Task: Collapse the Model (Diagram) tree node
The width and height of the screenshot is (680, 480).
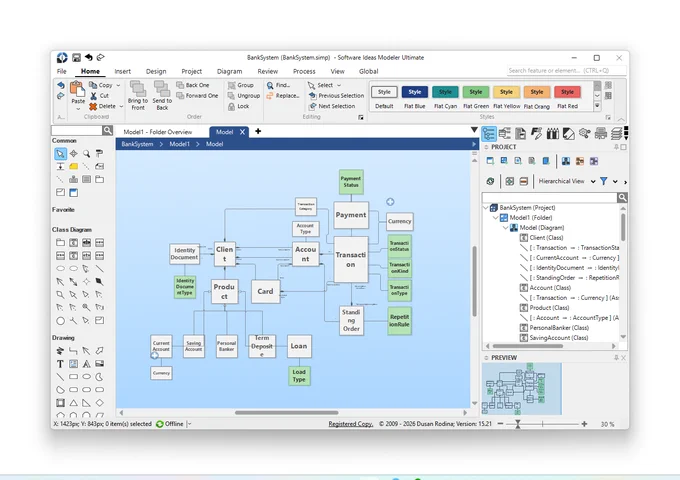Action: tap(506, 228)
